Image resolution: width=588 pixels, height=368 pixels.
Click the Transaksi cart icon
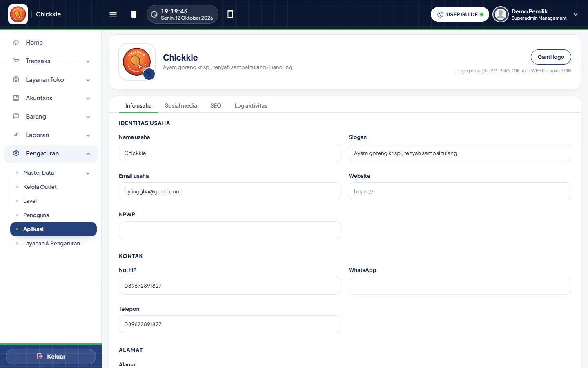point(16,61)
